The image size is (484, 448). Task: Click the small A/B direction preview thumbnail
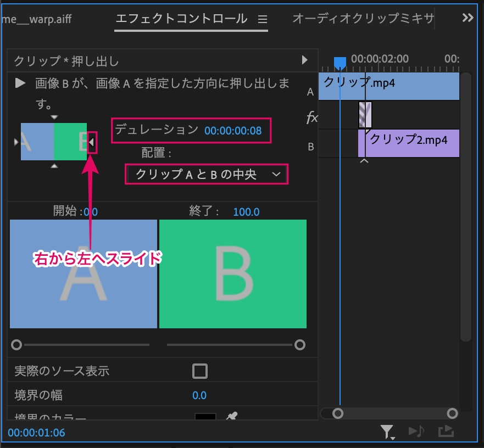point(54,142)
